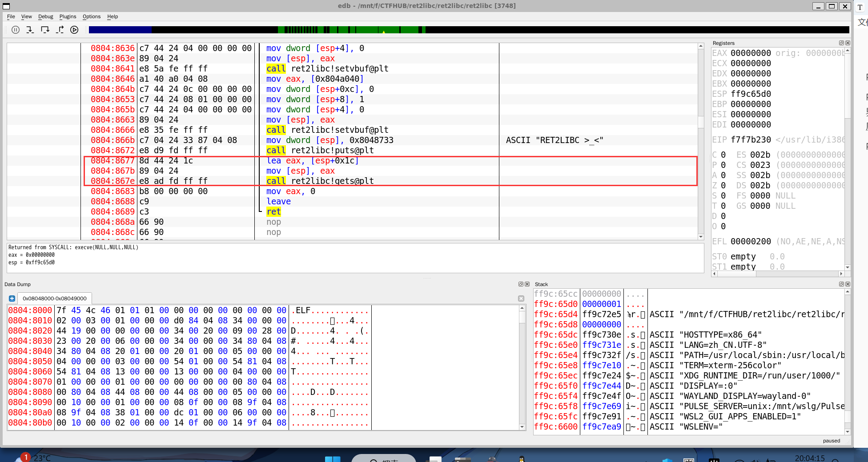Float the Stack panel

[x=841, y=284]
